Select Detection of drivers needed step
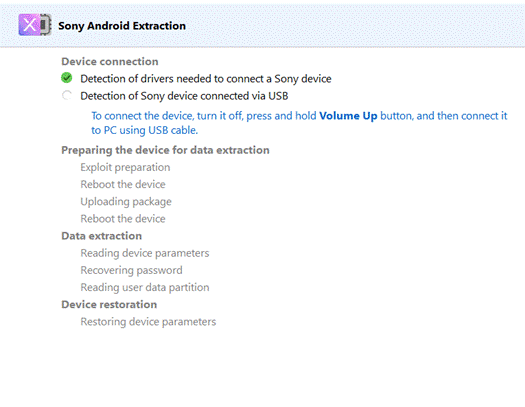525x407 pixels. point(206,79)
